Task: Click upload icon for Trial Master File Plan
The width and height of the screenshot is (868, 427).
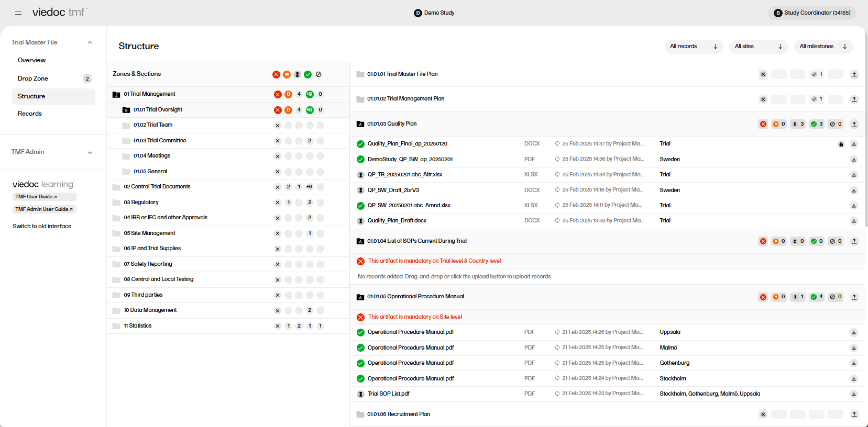Action: pos(854,74)
